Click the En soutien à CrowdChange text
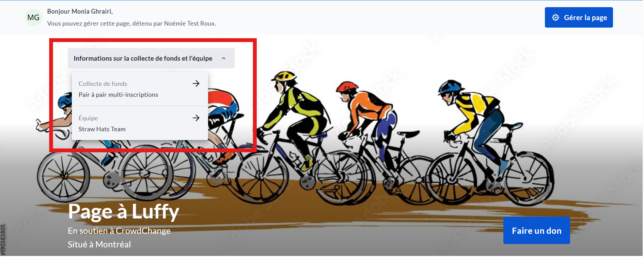644x259 pixels. (x=119, y=231)
